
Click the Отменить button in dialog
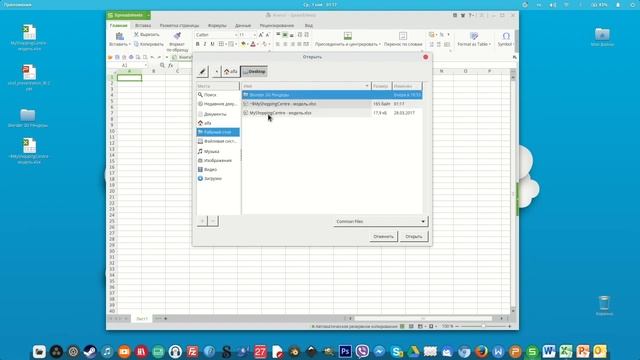coord(383,236)
